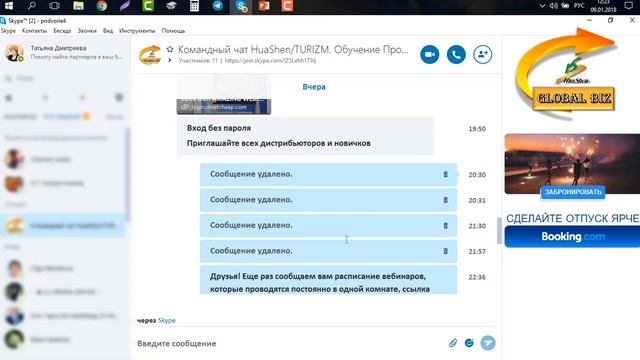Open PowerPoint from the taskbar

[264, 6]
